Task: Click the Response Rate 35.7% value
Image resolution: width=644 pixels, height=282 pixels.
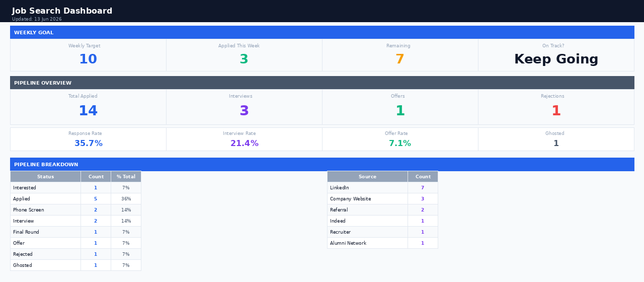Action: (89, 144)
